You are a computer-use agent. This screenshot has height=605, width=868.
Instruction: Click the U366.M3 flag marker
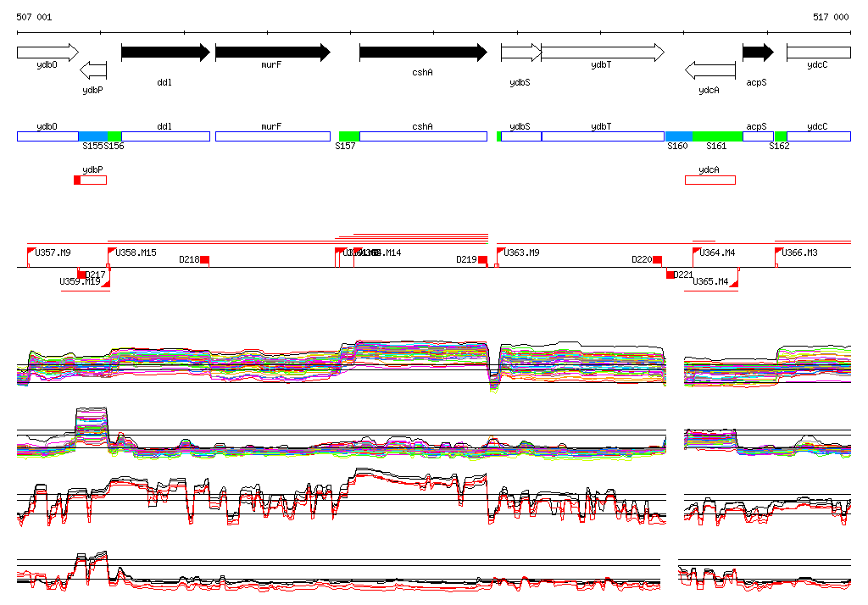(x=778, y=252)
